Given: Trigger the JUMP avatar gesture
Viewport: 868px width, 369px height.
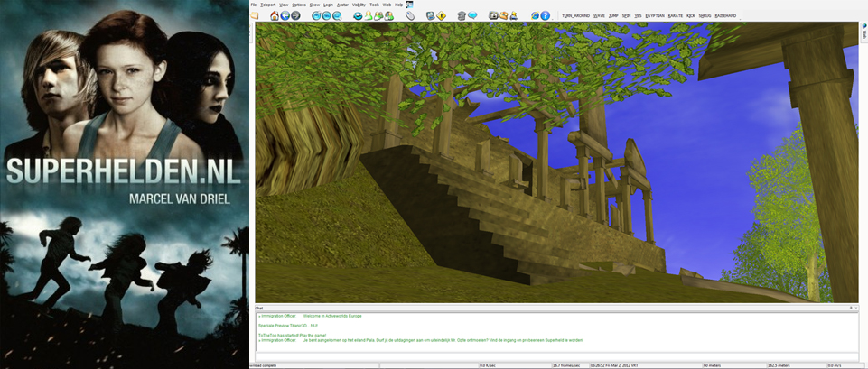Looking at the screenshot, I should (613, 16).
